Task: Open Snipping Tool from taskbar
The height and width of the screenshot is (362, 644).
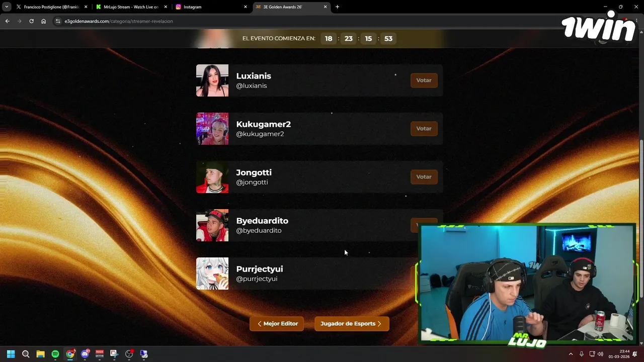Action: click(114, 354)
